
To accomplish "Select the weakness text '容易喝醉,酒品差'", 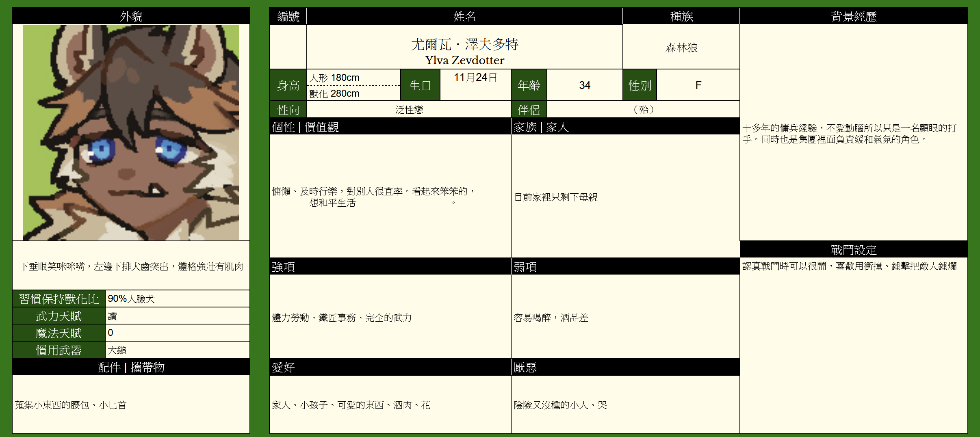I will point(551,318).
